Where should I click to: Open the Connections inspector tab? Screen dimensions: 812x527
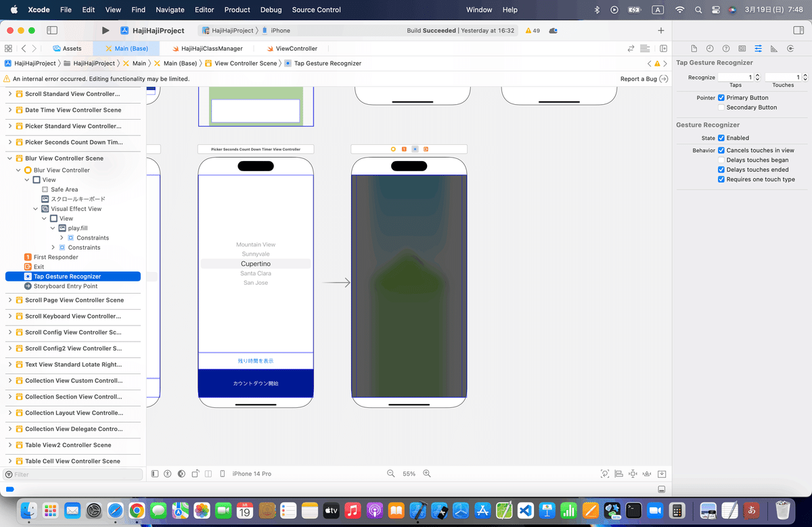tap(790, 49)
